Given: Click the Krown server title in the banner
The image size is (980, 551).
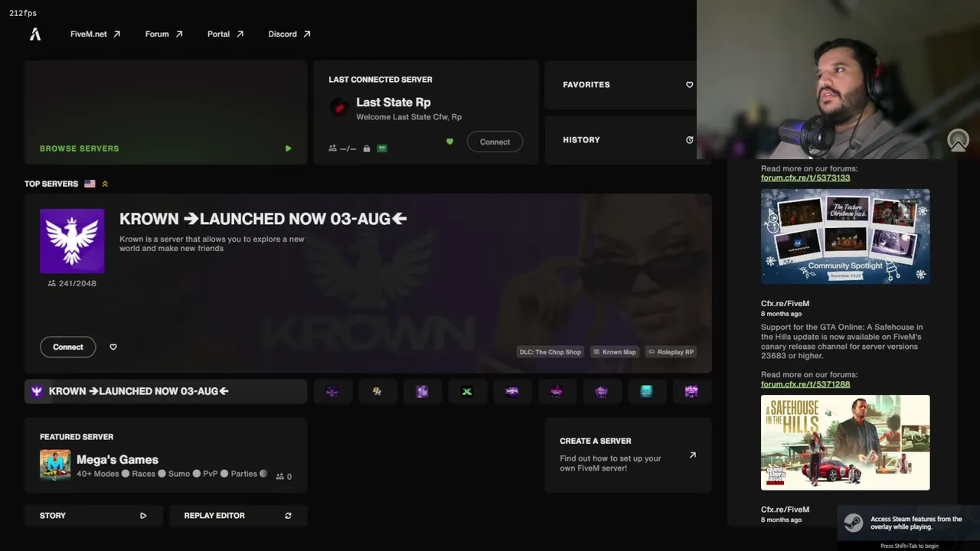Looking at the screenshot, I should pyautogui.click(x=263, y=219).
